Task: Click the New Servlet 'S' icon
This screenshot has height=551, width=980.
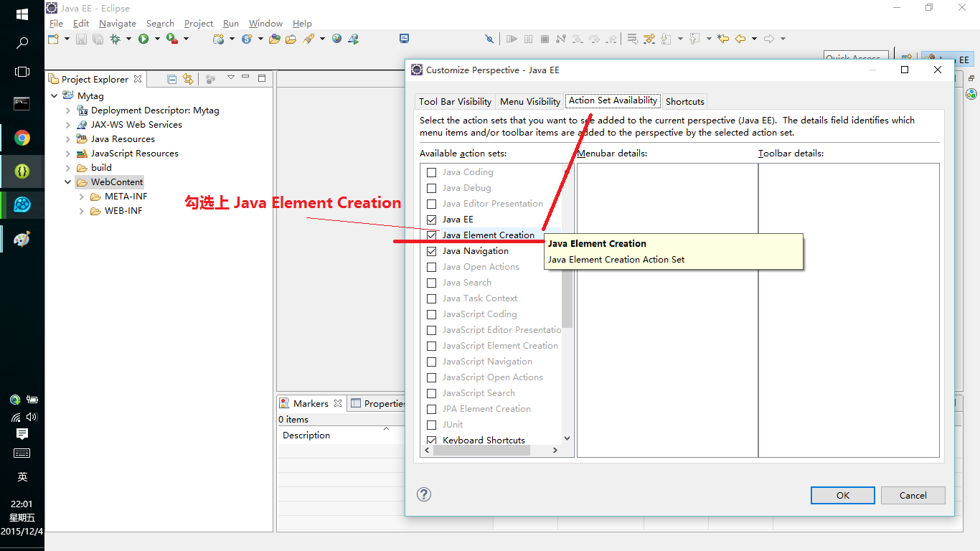Action: 247,39
